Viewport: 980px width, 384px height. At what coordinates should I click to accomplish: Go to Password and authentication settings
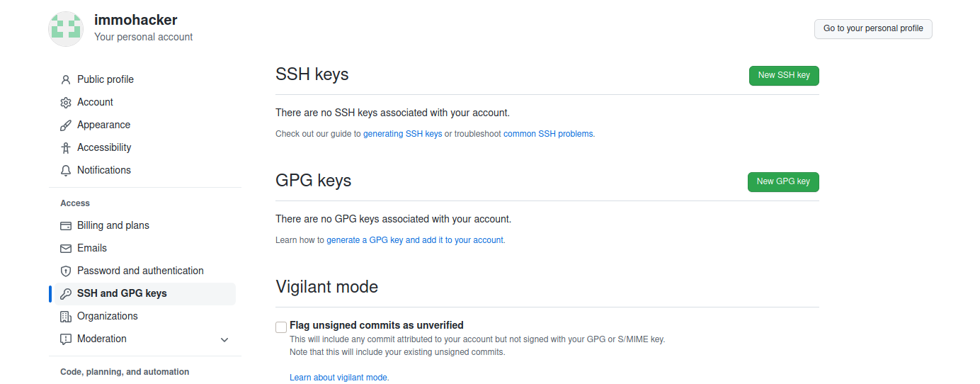[140, 271]
